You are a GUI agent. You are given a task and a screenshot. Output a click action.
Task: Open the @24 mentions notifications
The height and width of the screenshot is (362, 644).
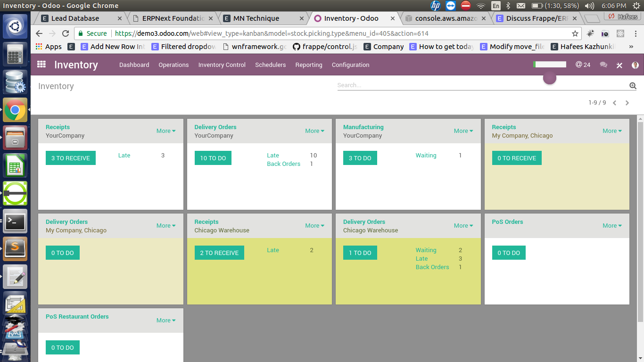[x=583, y=65]
